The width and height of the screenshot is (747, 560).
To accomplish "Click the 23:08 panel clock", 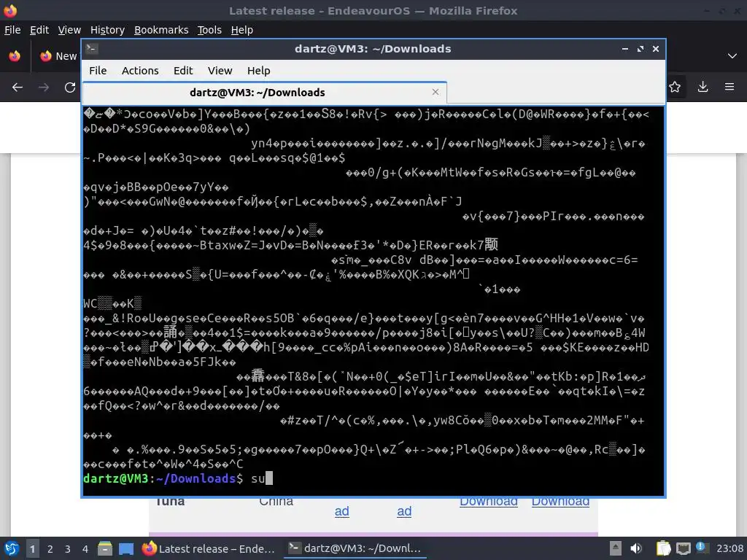I will [x=729, y=548].
